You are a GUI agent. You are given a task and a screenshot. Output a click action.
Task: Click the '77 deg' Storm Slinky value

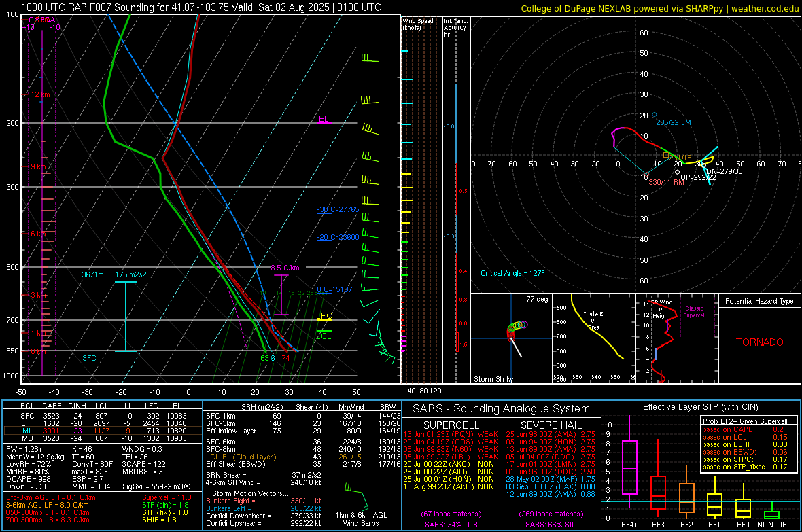[537, 299]
